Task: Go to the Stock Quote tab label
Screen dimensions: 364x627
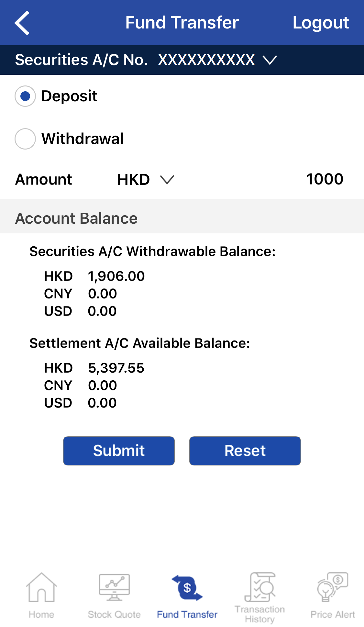Action: (x=114, y=614)
